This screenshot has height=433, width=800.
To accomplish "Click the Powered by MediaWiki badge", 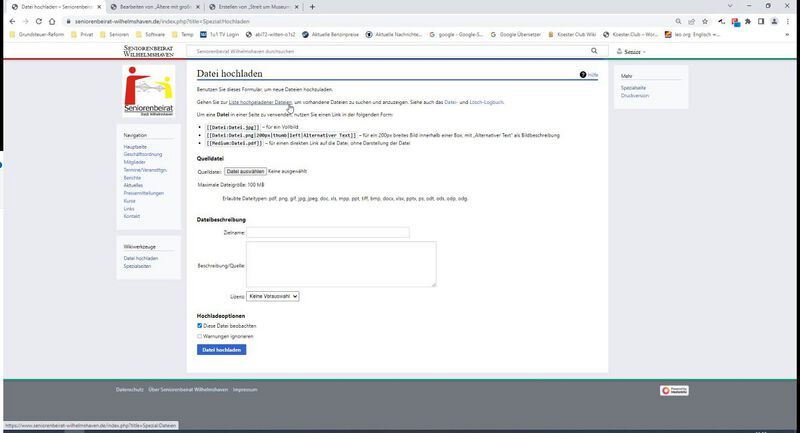I will click(673, 390).
